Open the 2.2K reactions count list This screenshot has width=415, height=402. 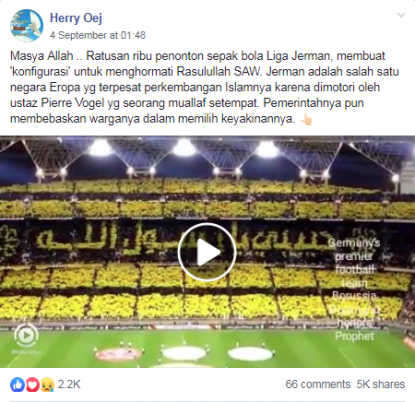(69, 384)
